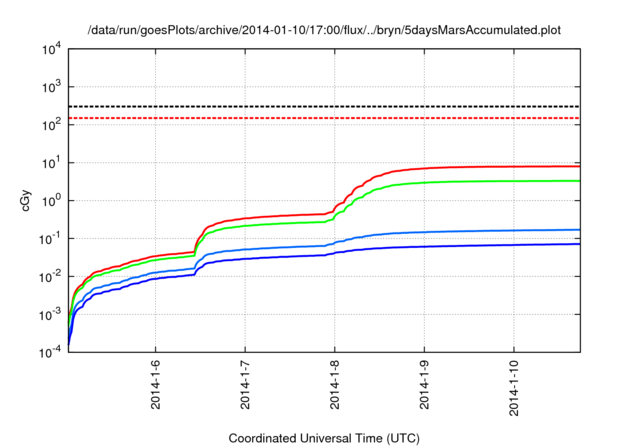Click the 10^3 y-axis tick label
The image size is (640, 448).
(52, 87)
